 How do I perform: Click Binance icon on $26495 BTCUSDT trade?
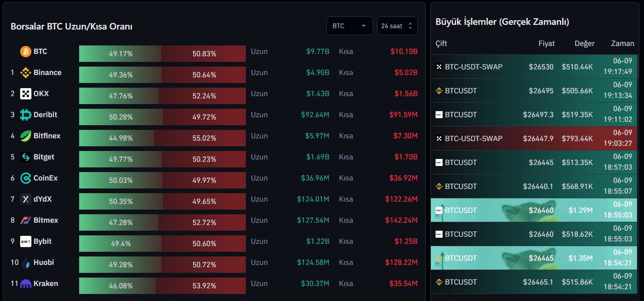click(439, 91)
